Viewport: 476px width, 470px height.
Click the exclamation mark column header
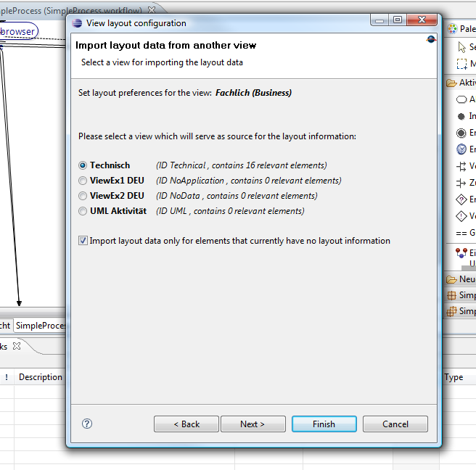(7, 377)
